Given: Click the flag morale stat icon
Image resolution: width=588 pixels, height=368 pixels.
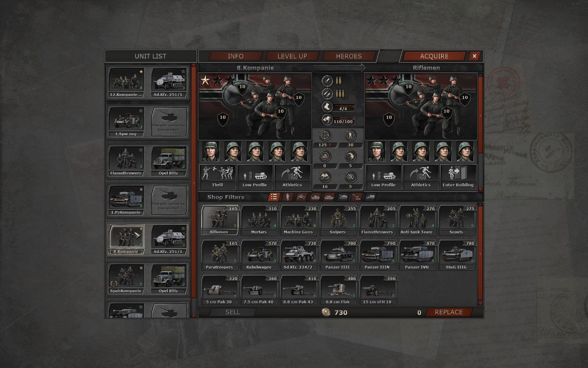Looking at the screenshot, I should (x=327, y=120).
